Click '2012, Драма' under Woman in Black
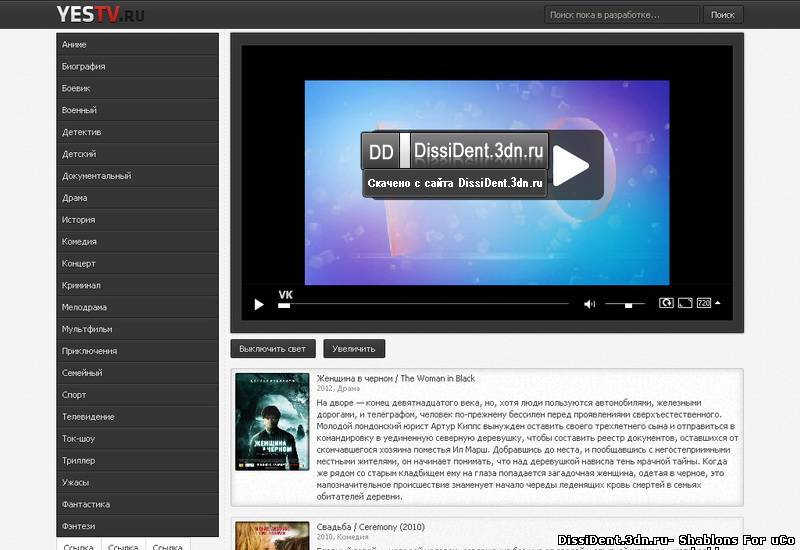 [x=338, y=389]
